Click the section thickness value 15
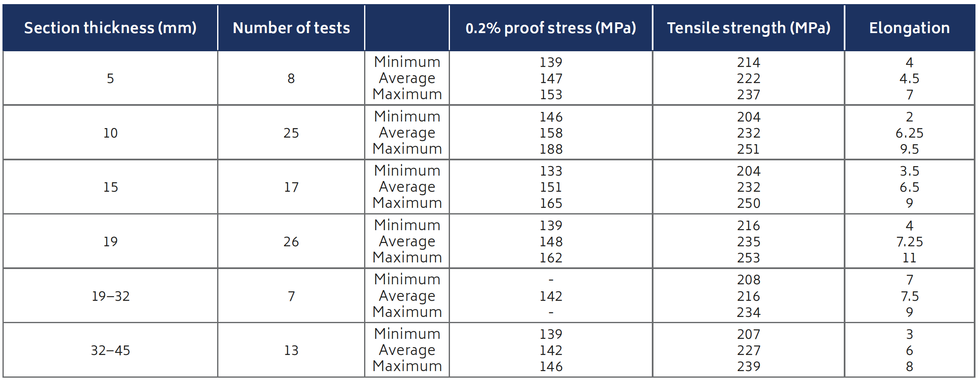Viewport: 980px width, 381px height. [110, 187]
